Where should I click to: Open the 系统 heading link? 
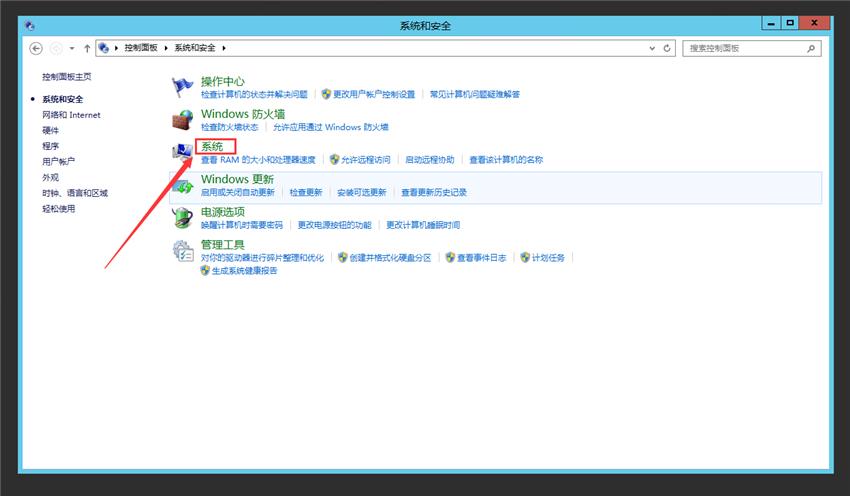(212, 146)
